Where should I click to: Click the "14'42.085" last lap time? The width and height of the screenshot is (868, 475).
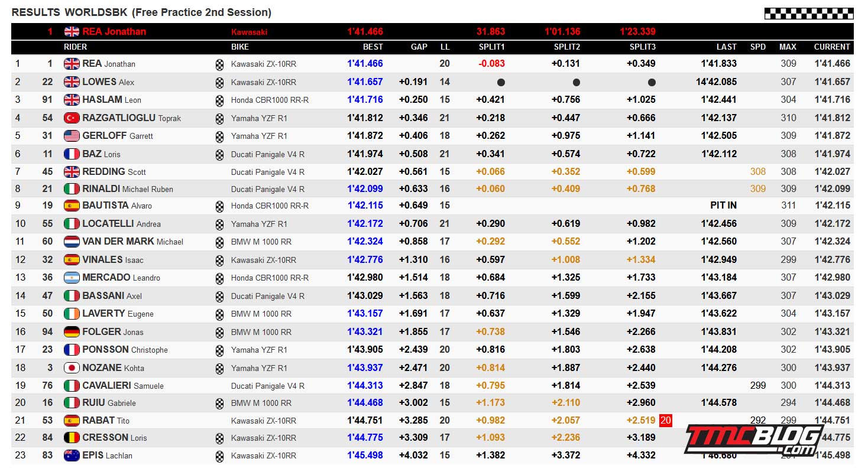point(717,82)
